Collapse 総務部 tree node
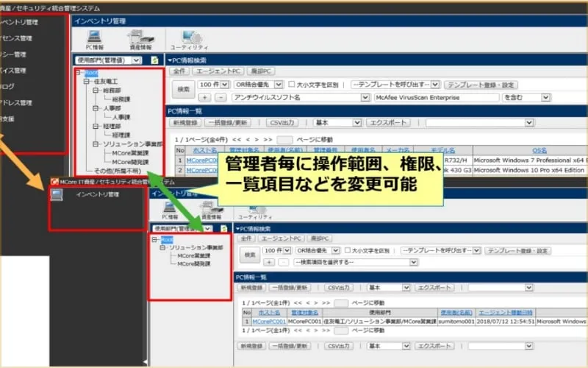This screenshot has height=368, width=588. click(x=96, y=90)
